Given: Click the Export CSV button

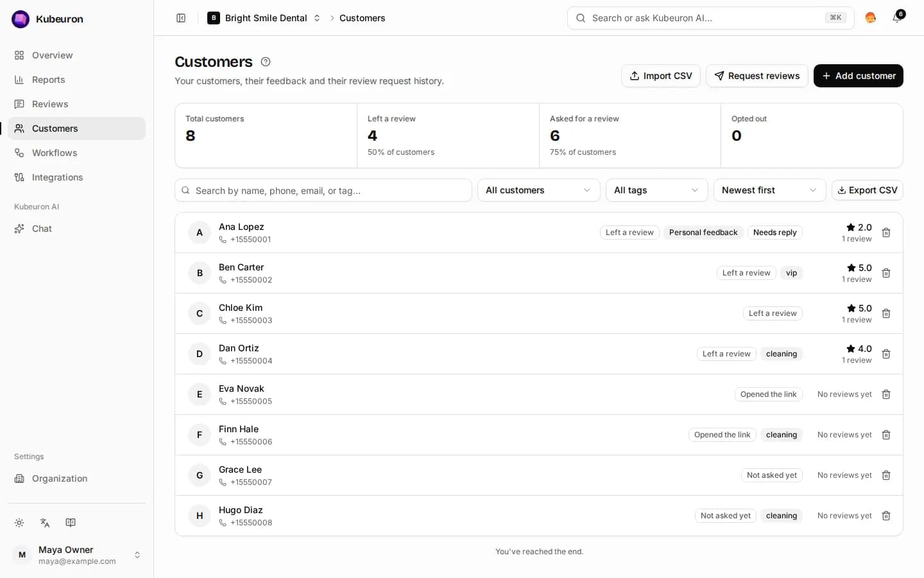Looking at the screenshot, I should (867, 190).
